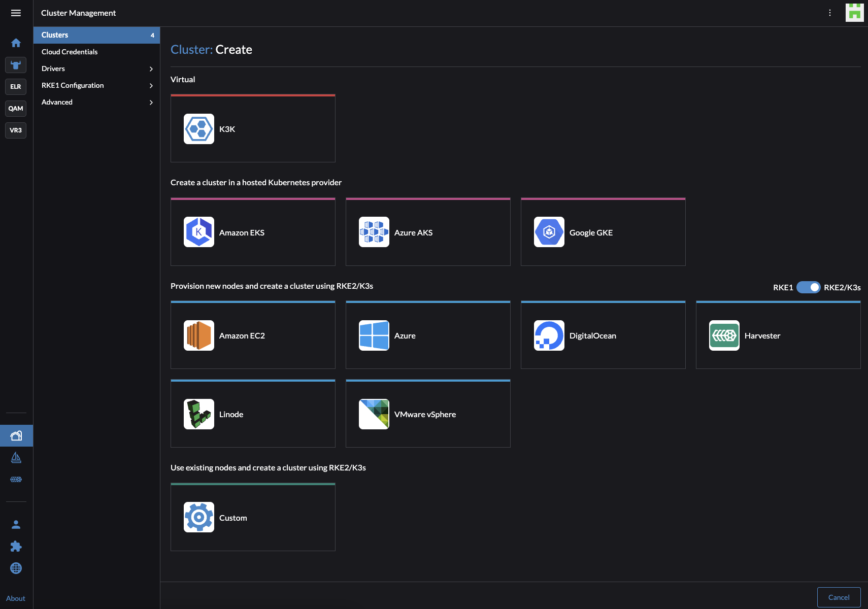Choose the Amazon EKS provider card
Image resolution: width=868 pixels, height=609 pixels.
click(x=253, y=232)
